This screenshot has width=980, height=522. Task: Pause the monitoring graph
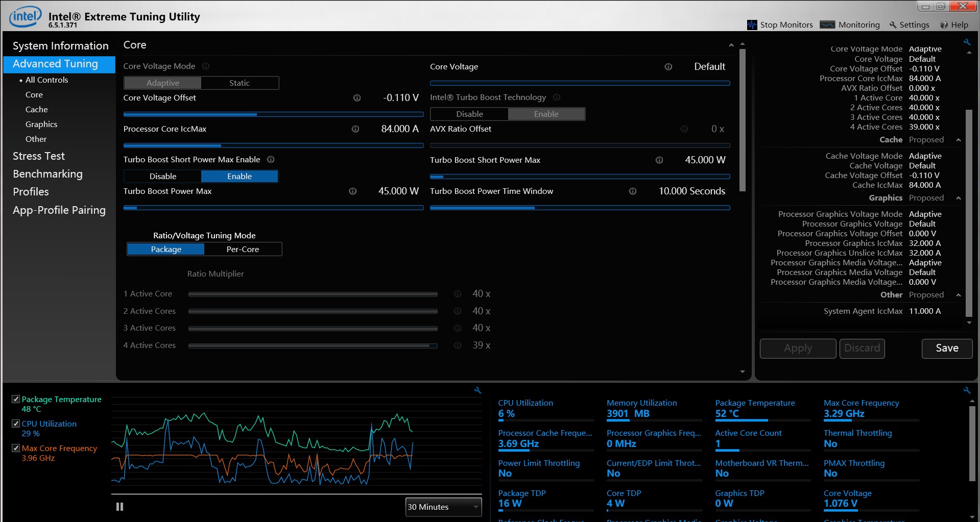[x=119, y=507]
